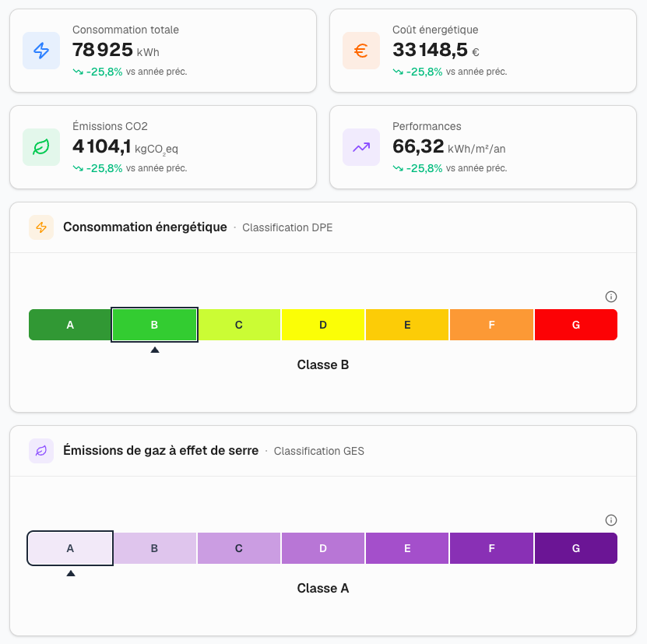Select DPE class E amber segment

pos(407,325)
